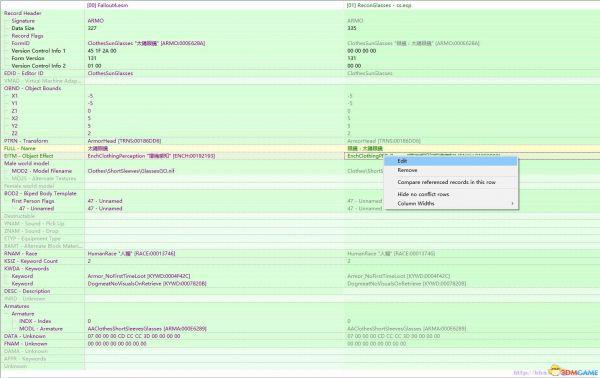Click the EnchClothingPerception value in Fallout4.esm column
Screen dimensions: 600x378
coord(151,156)
